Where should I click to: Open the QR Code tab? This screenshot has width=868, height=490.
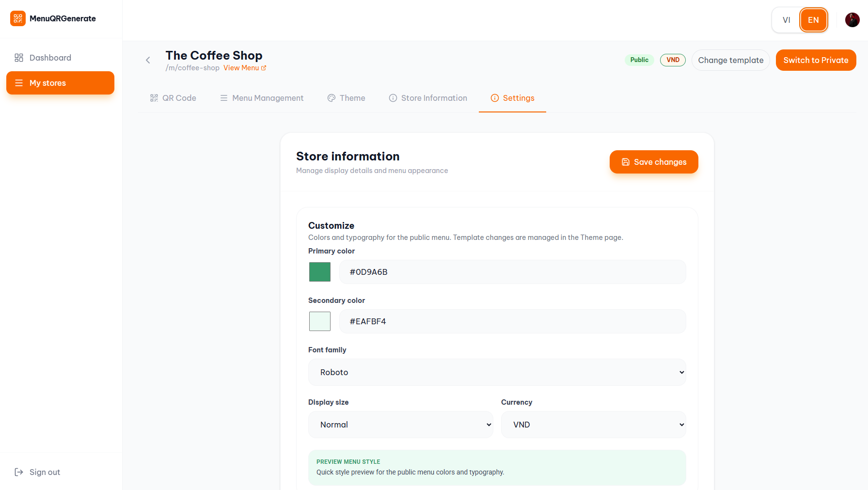[x=173, y=98]
